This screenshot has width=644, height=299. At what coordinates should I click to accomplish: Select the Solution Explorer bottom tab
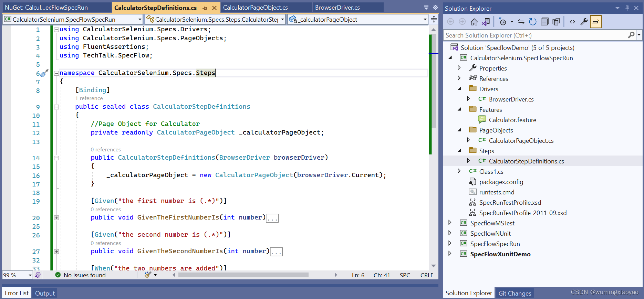pyautogui.click(x=469, y=293)
